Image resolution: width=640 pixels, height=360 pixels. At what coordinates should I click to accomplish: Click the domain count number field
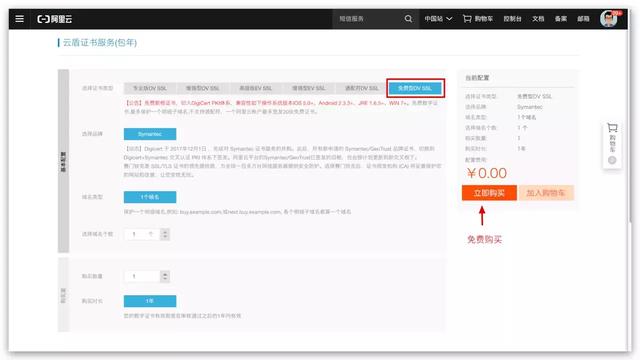[x=142, y=234]
